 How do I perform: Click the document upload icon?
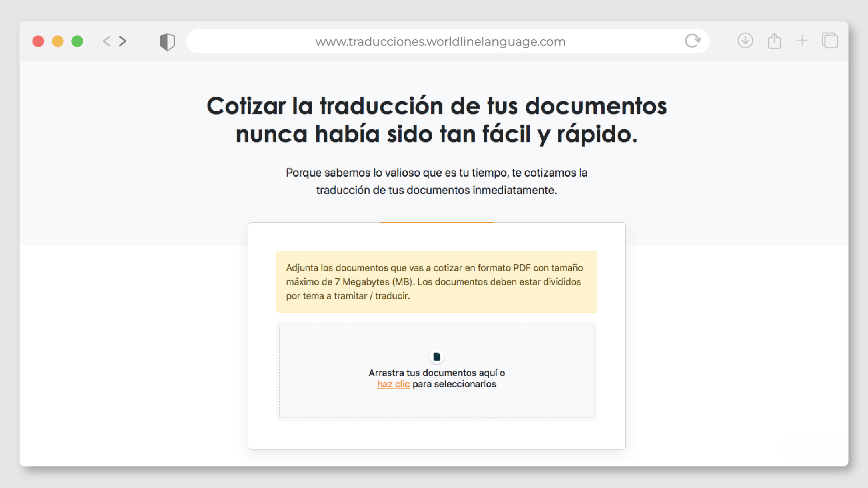[437, 357]
